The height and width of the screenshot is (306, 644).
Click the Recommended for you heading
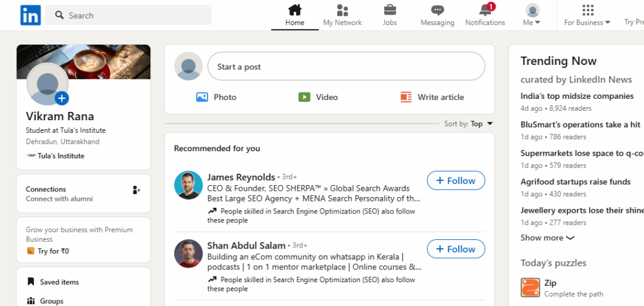(x=217, y=149)
